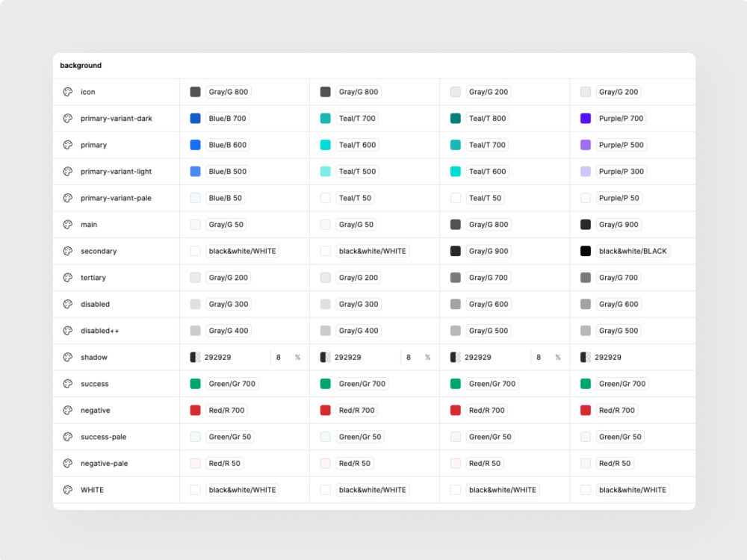Click the palette icon for primary-variant-pale
The height and width of the screenshot is (560, 747).
point(68,198)
